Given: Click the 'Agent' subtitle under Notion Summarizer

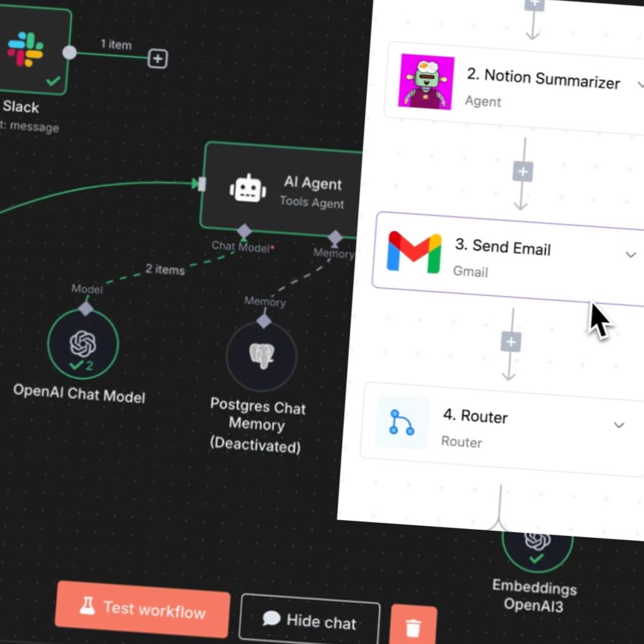Looking at the screenshot, I should [483, 101].
